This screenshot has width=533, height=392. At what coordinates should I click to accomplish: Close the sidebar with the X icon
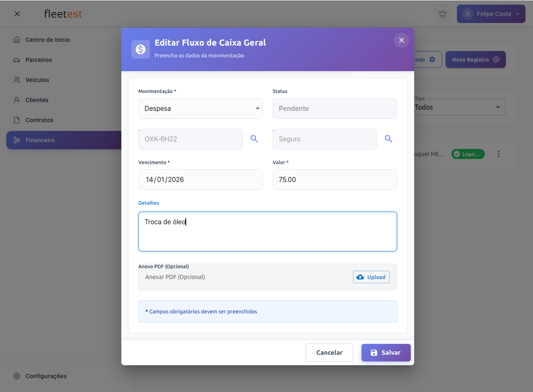click(x=17, y=14)
